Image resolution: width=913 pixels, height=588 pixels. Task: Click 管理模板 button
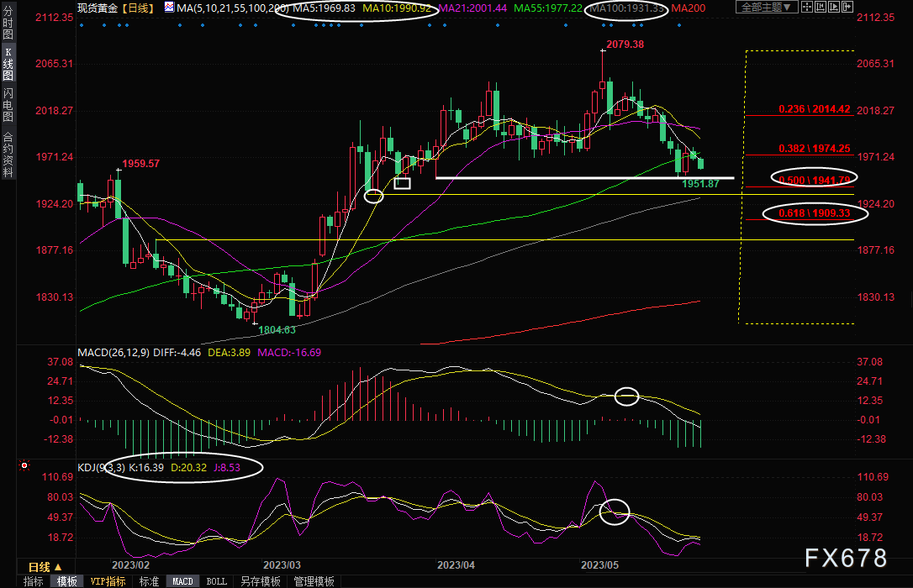[x=314, y=581]
